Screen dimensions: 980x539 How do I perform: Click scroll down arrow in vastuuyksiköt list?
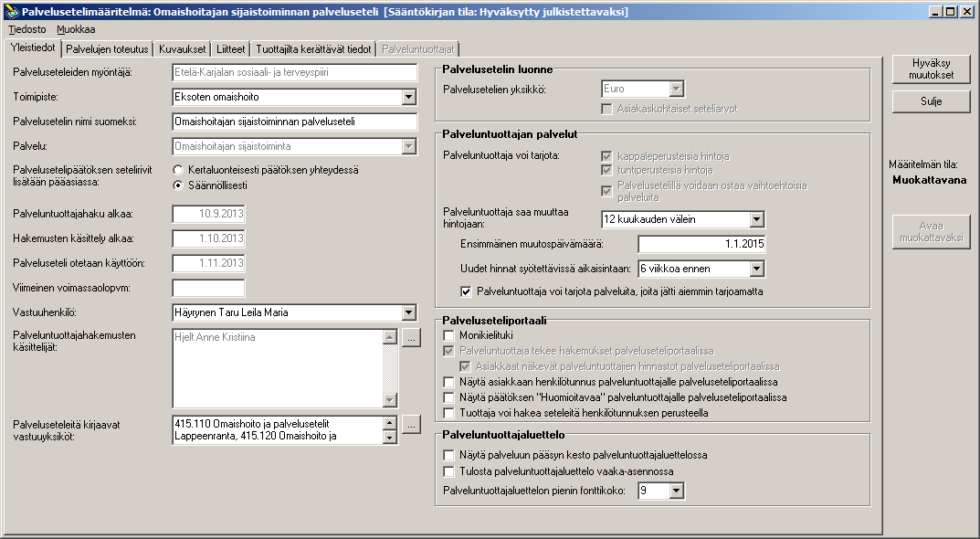point(390,437)
